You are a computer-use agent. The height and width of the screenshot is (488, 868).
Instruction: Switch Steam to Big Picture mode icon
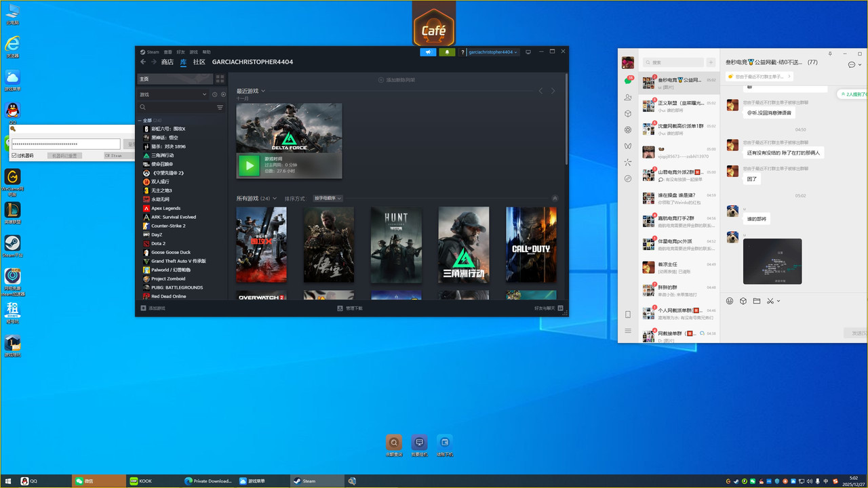tap(528, 52)
